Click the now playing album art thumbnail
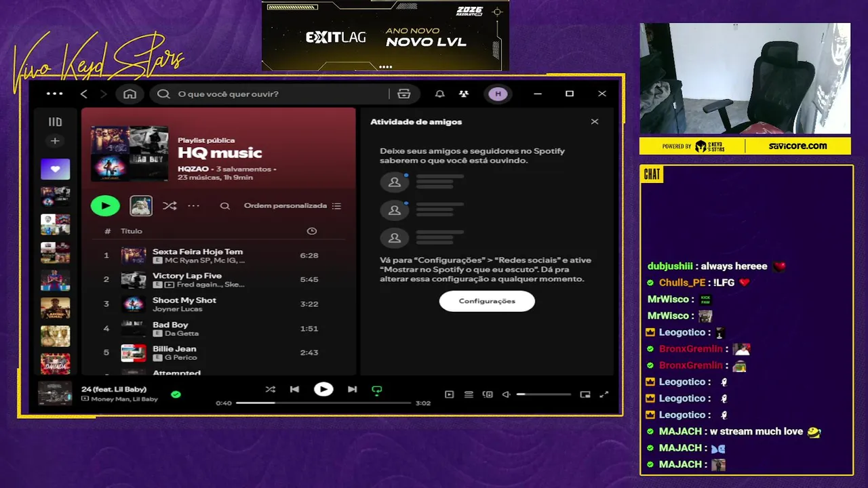The height and width of the screenshot is (488, 868). 55,394
